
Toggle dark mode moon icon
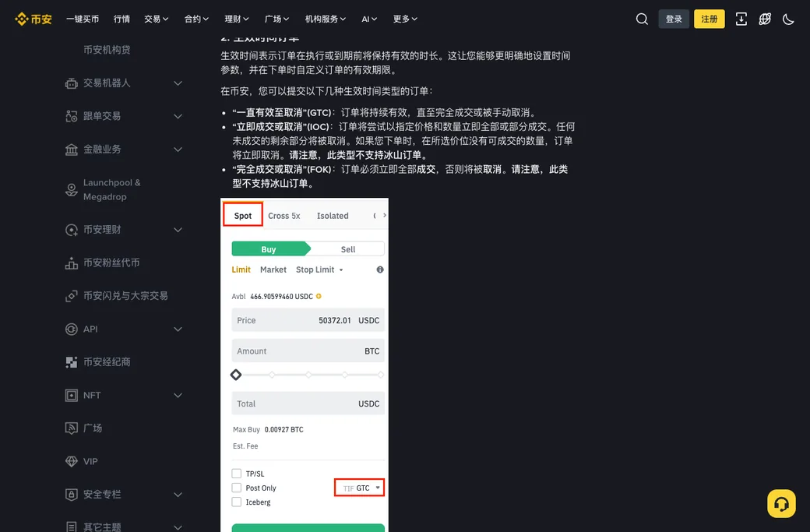tap(788, 19)
